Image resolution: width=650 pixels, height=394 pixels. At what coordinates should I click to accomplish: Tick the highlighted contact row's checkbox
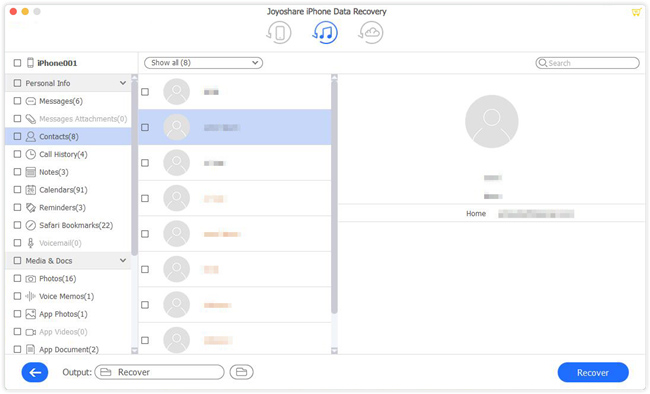tap(145, 127)
